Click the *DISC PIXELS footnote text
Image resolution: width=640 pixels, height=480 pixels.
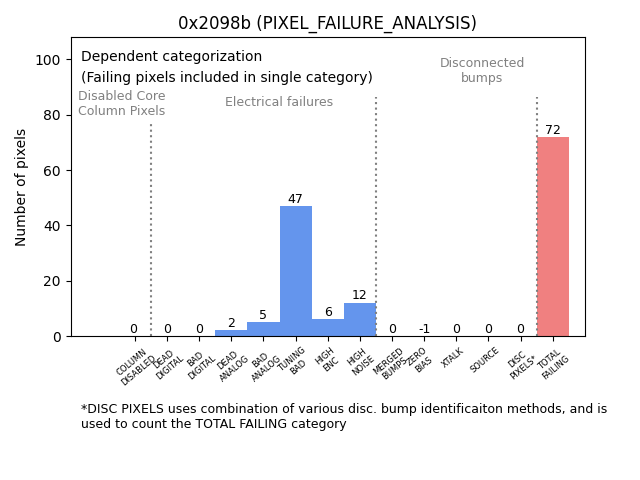click(343, 416)
